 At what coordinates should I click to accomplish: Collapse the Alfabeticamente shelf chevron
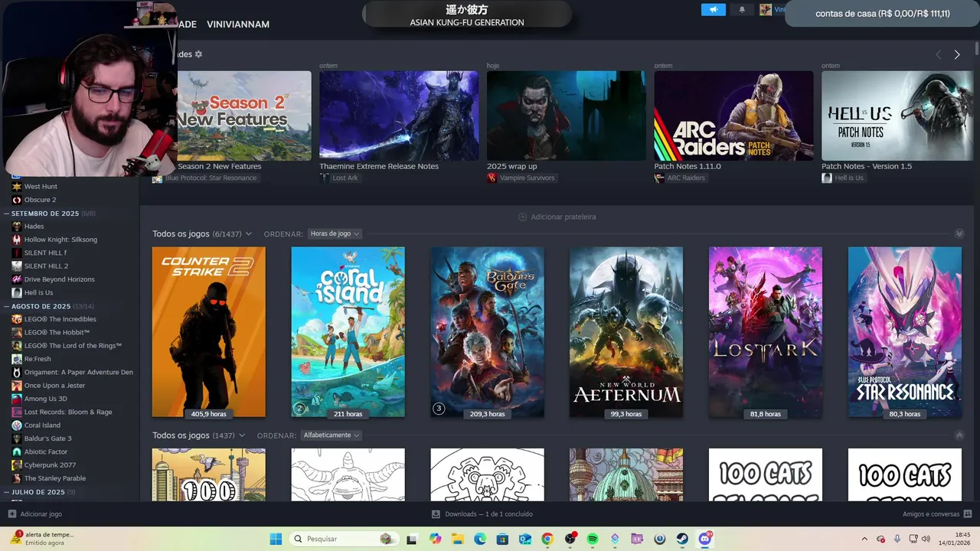pyautogui.click(x=959, y=435)
